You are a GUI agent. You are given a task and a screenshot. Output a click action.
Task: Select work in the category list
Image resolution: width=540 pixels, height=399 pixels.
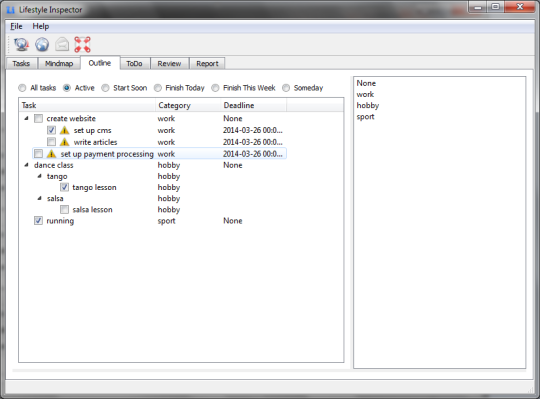(365, 94)
